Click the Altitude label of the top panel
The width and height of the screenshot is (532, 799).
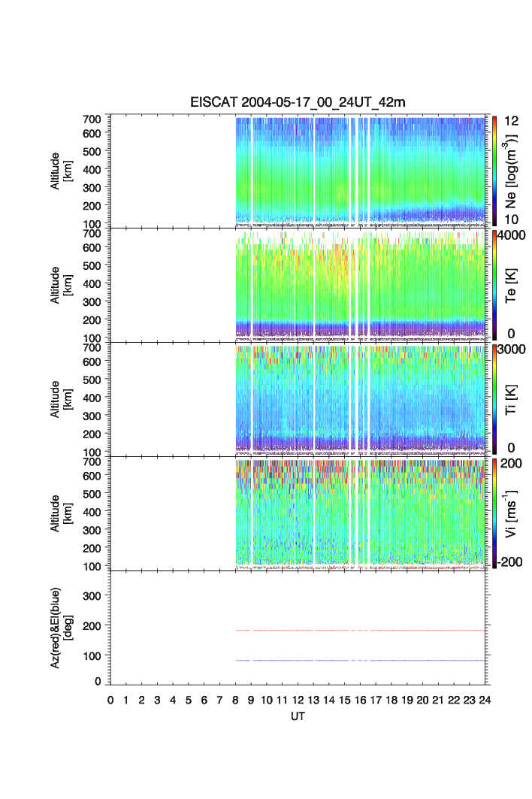coord(59,171)
